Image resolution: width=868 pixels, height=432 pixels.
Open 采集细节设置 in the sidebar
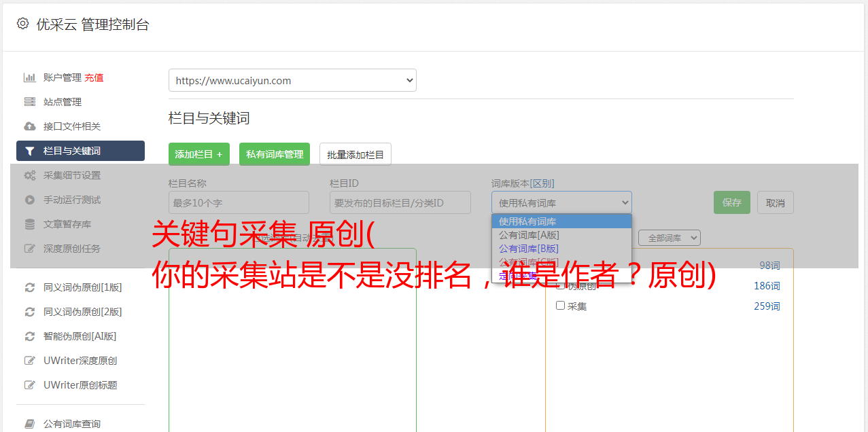click(x=72, y=175)
